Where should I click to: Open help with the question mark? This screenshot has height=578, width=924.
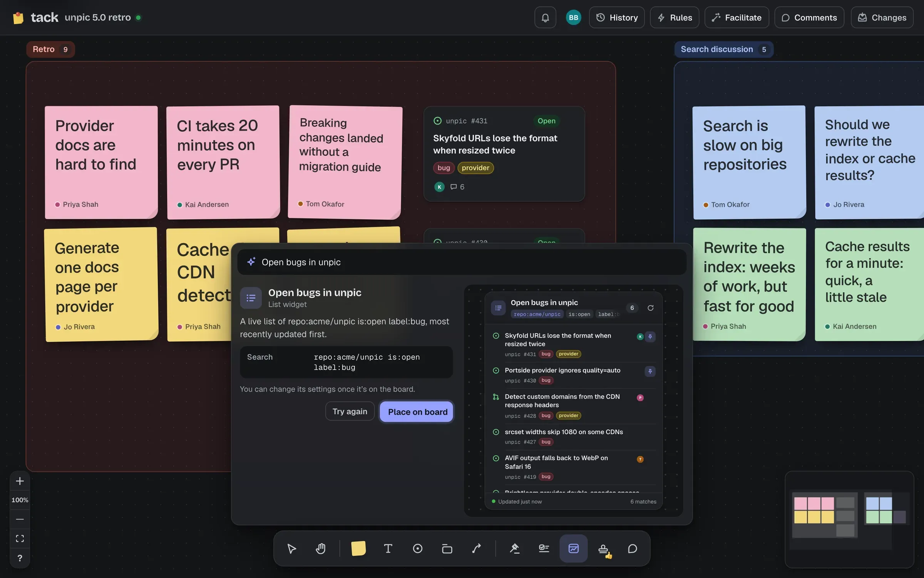point(20,558)
